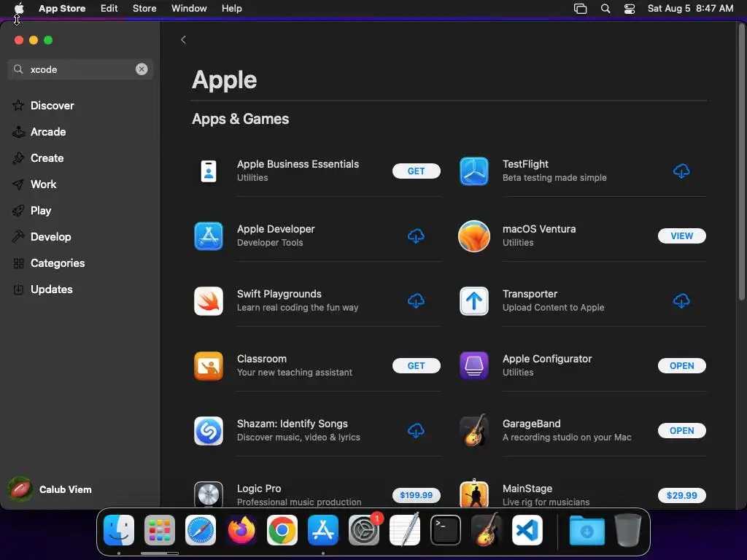Open the Swift Playgrounds title text
The height and width of the screenshot is (560, 747).
coord(279,294)
